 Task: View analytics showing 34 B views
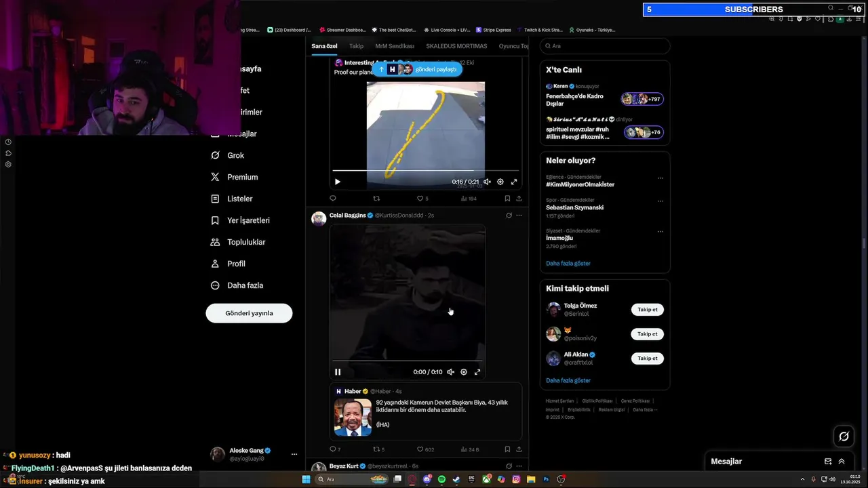coord(470,449)
